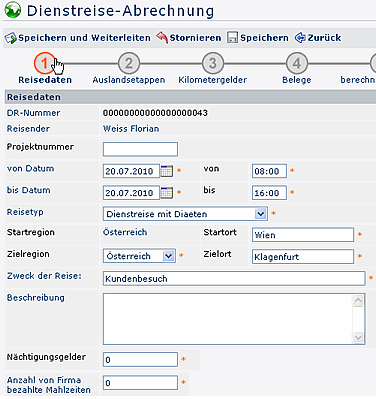376x399 pixels.
Task: Click the bis Datum date field
Action: click(131, 193)
